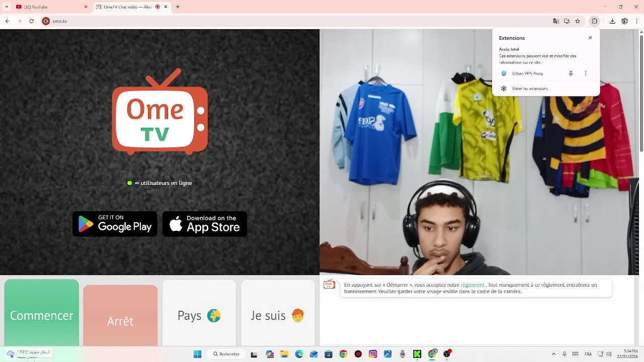Open the Chrome profile avatar
Image resolution: width=644 pixels, height=362 pixels.
point(624,21)
